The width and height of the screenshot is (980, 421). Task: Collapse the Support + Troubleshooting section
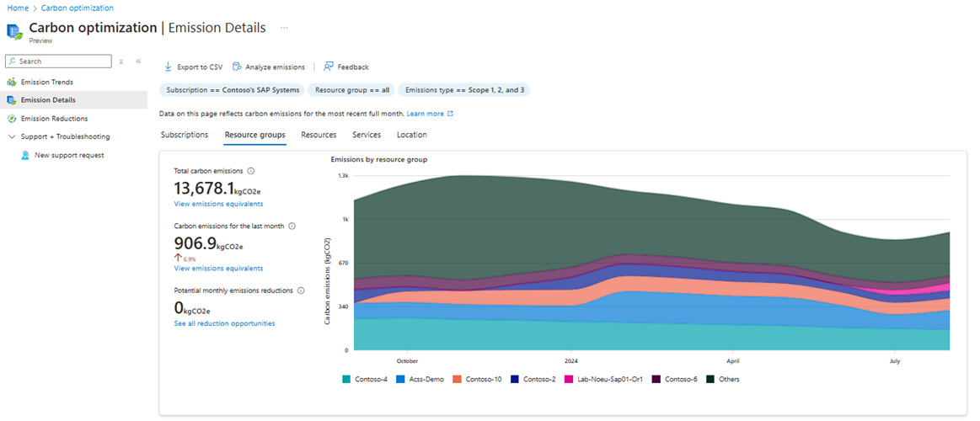(x=11, y=136)
